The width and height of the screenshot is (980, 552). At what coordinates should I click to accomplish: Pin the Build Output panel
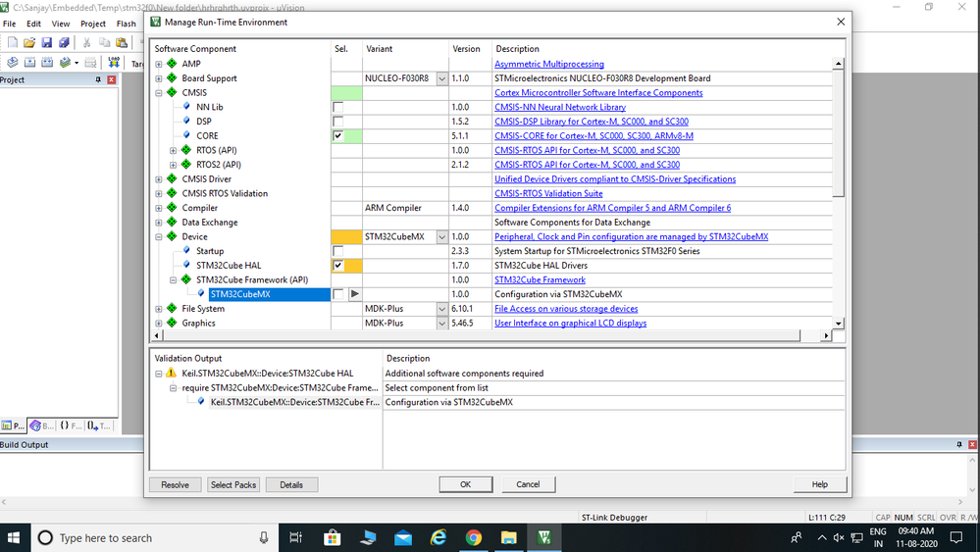point(959,444)
